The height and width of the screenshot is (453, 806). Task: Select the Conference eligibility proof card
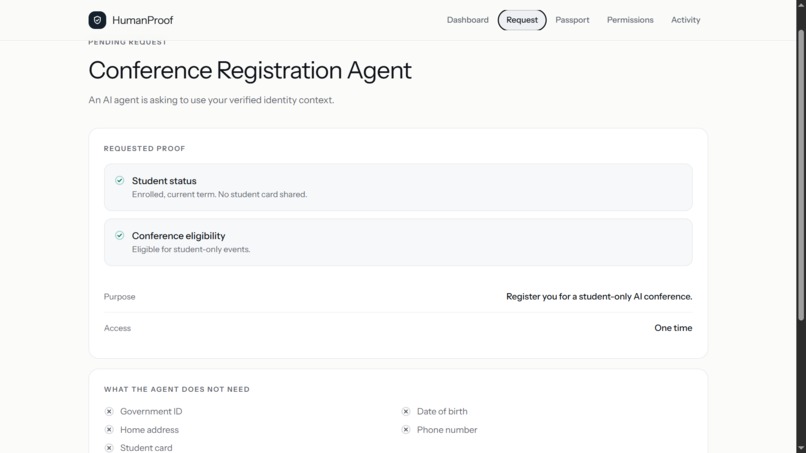(398, 242)
